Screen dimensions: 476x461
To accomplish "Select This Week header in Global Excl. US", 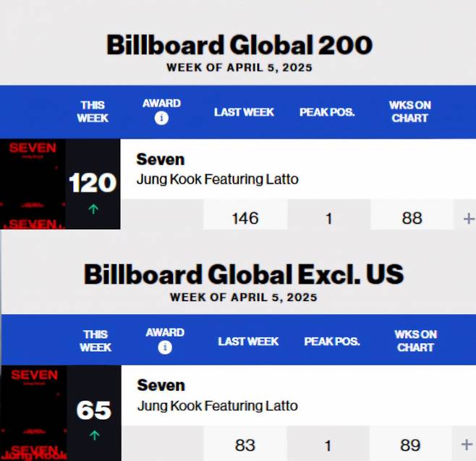I will tap(95, 341).
